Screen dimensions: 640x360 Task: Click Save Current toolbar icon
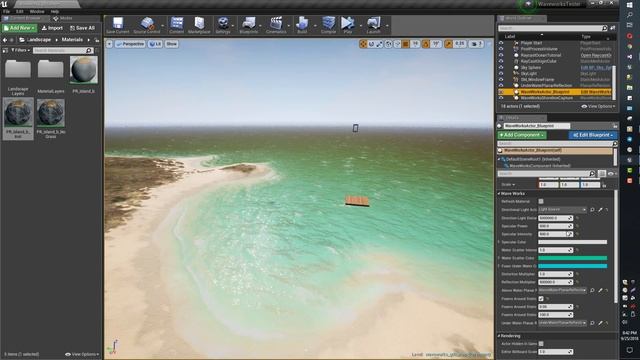[118, 25]
